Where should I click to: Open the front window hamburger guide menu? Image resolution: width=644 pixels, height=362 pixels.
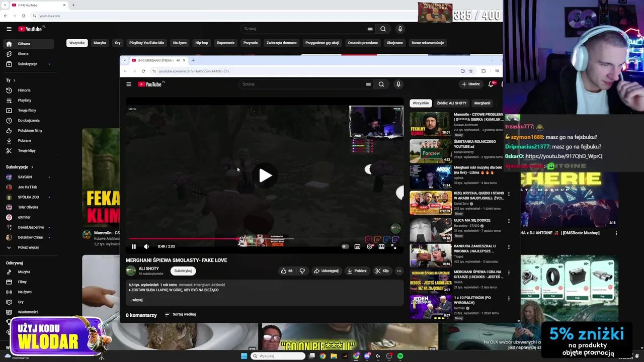point(129,84)
